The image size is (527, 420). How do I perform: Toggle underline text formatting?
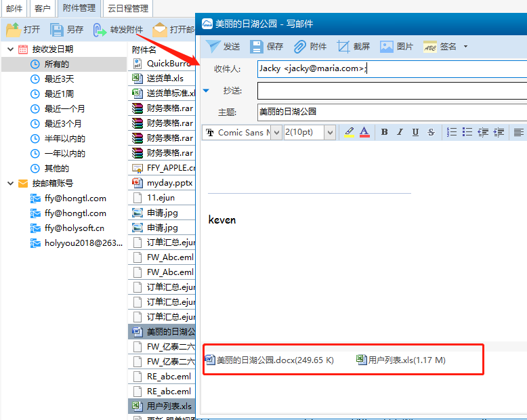(x=415, y=132)
